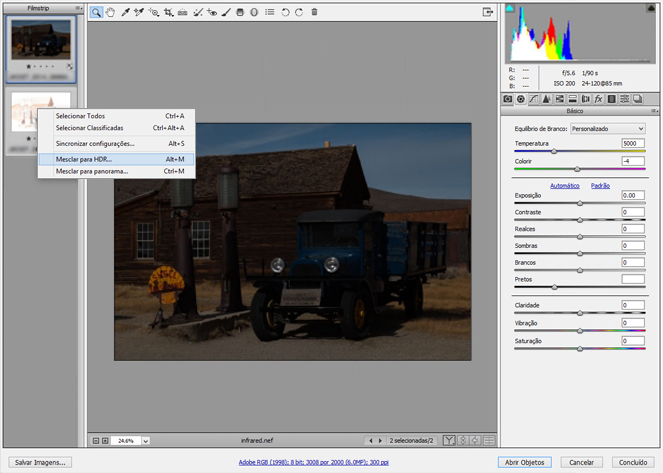This screenshot has height=473, width=663.
Task: Open the Básico panel options menu
Action: click(x=653, y=111)
